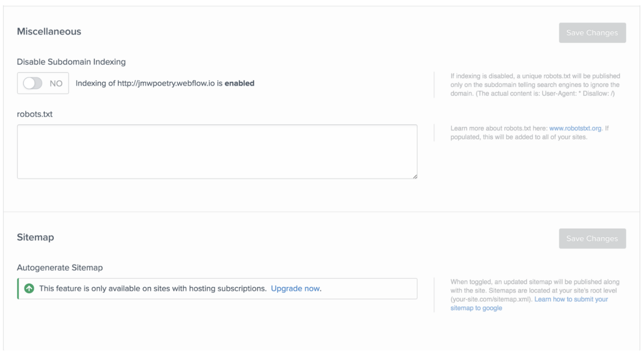
Task: Select the Miscellaneous section heading
Action: tap(48, 31)
